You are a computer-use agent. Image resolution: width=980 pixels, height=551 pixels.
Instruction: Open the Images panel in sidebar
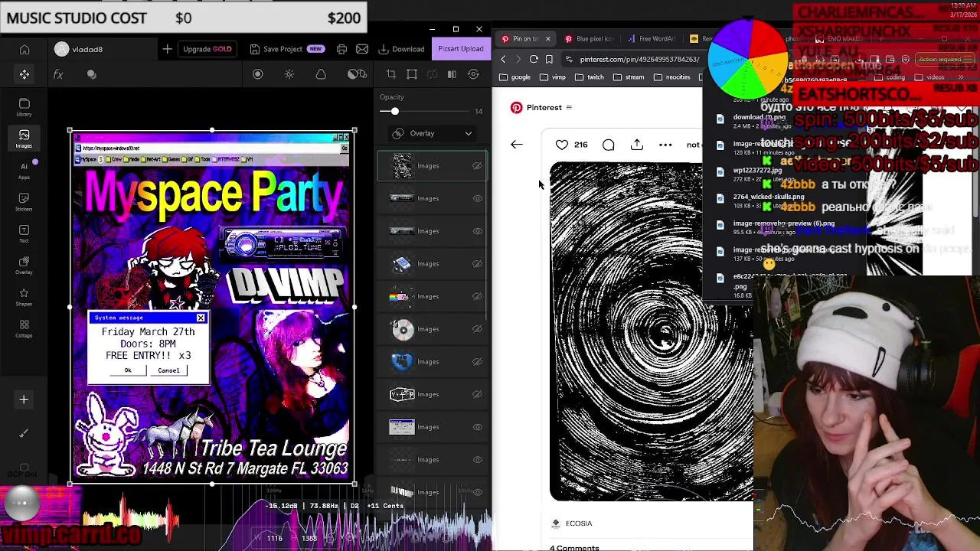(24, 138)
